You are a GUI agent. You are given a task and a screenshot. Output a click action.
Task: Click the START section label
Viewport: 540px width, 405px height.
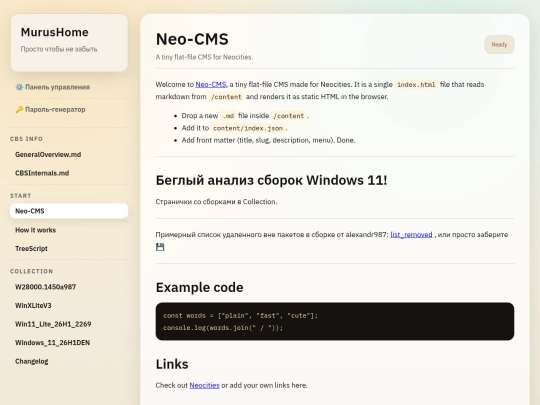pos(21,196)
